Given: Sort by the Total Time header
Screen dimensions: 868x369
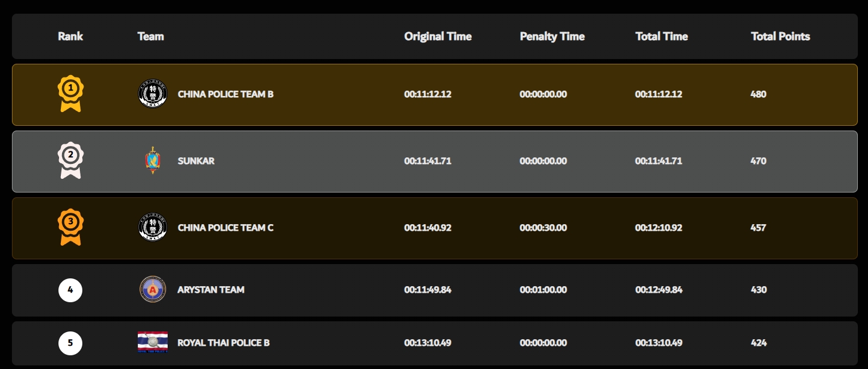Looking at the screenshot, I should (x=662, y=36).
